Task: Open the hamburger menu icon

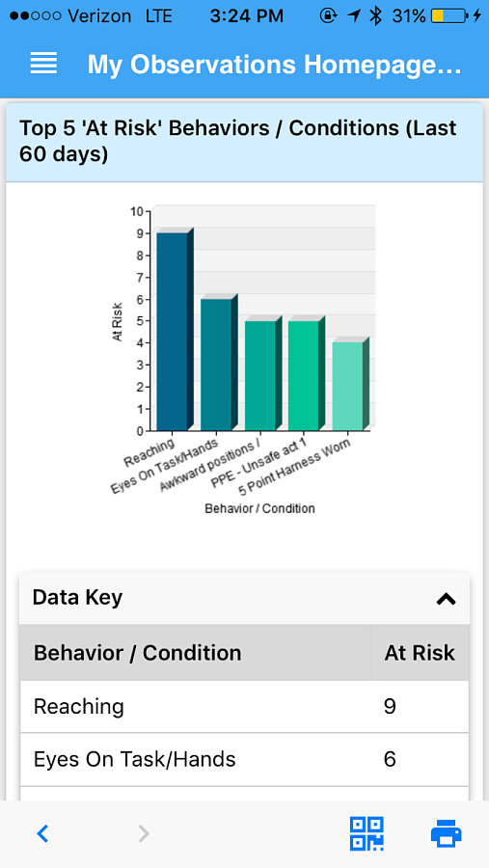Action: (x=43, y=63)
